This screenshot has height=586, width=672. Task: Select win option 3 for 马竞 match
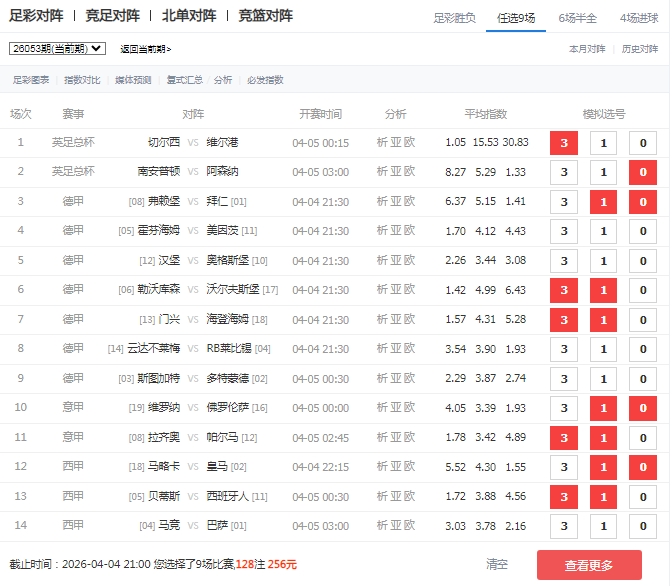pos(564,526)
